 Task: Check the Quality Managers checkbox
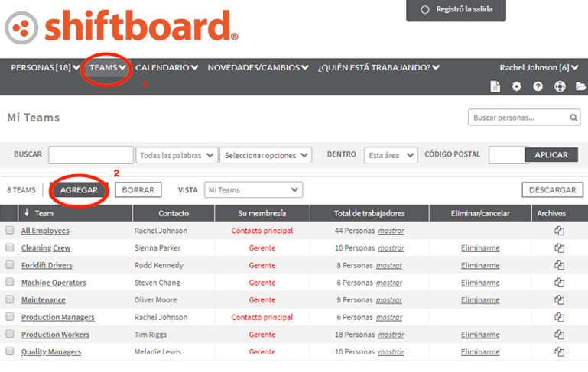[x=10, y=351]
